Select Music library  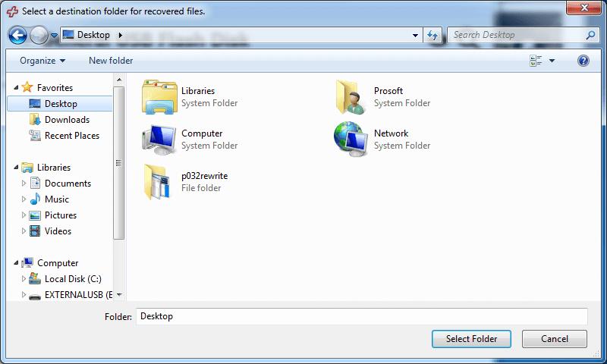click(x=57, y=199)
